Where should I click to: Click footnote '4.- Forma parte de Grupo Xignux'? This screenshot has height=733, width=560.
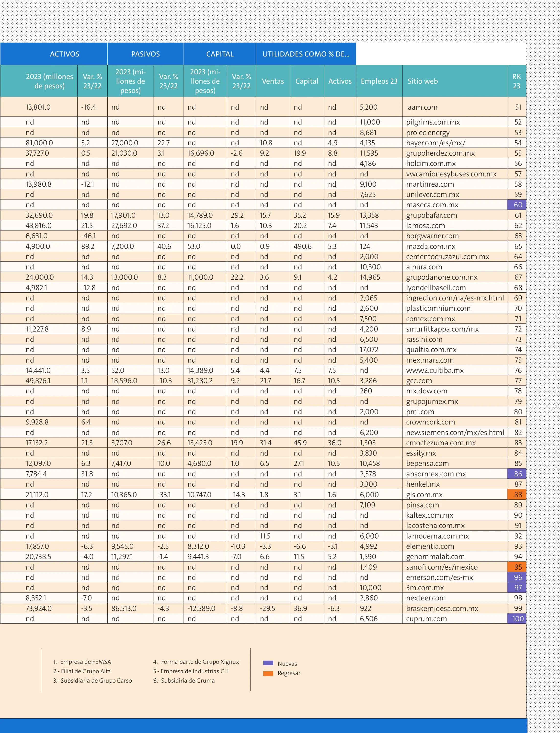pyautogui.click(x=196, y=662)
